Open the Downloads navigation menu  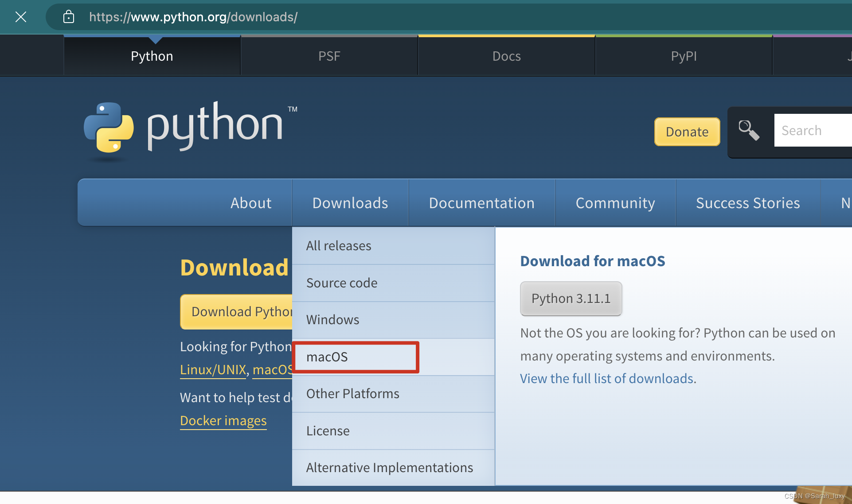coord(350,203)
